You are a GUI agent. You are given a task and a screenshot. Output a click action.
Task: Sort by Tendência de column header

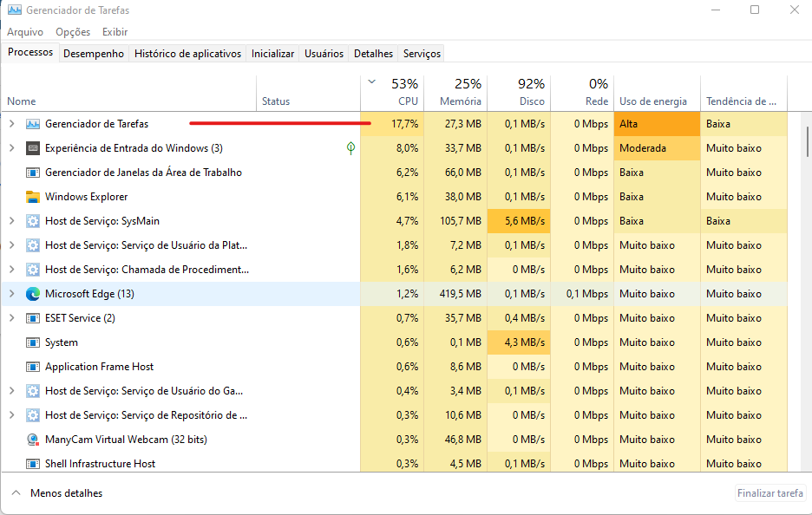click(x=744, y=93)
